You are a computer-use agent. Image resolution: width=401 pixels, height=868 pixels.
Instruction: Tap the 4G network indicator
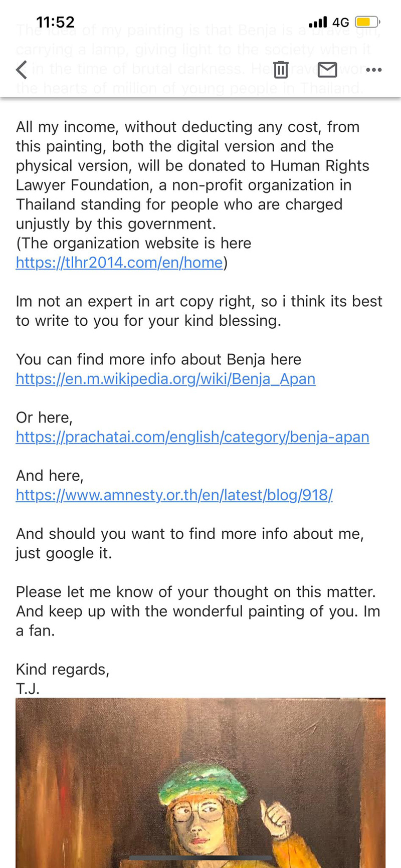[x=341, y=22]
